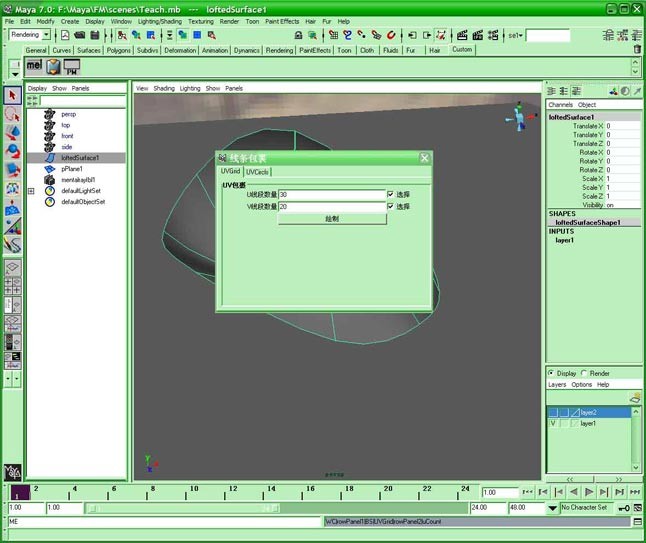Image resolution: width=646 pixels, height=543 pixels.
Task: Toggle visibility V box of layer1
Action: 553,424
